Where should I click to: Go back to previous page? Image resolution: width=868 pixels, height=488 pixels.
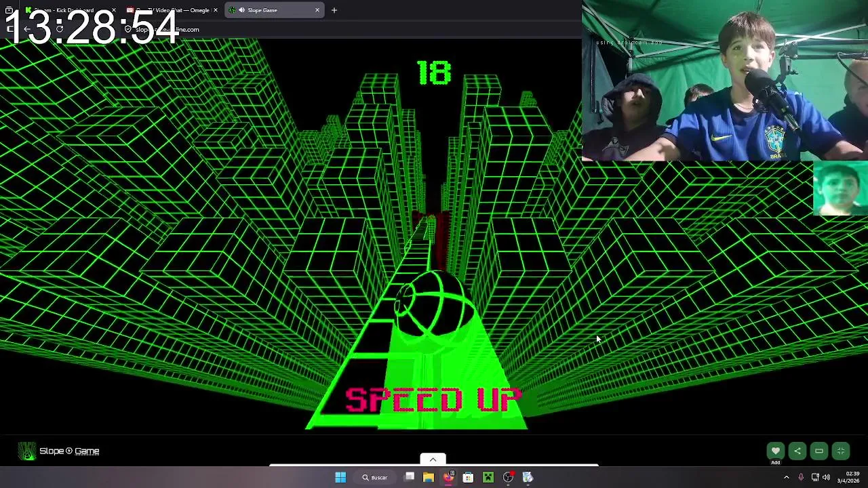(x=27, y=29)
